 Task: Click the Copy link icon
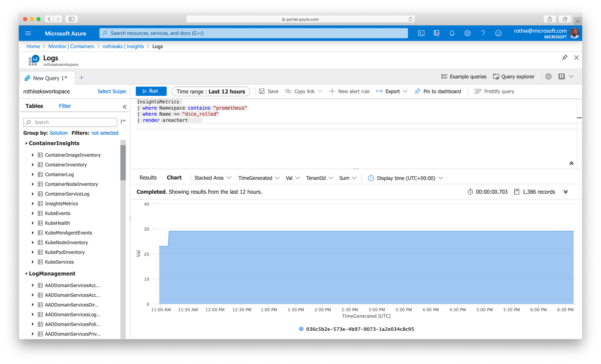tap(288, 91)
